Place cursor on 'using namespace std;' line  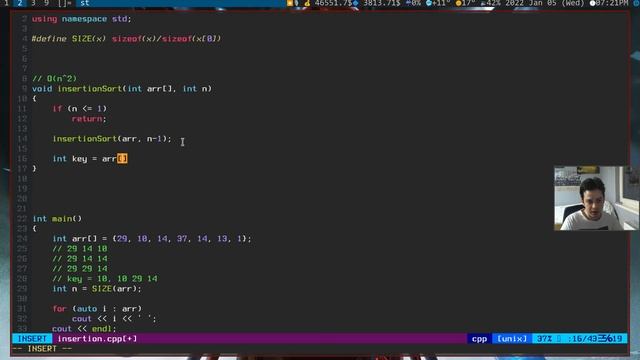tap(82, 19)
